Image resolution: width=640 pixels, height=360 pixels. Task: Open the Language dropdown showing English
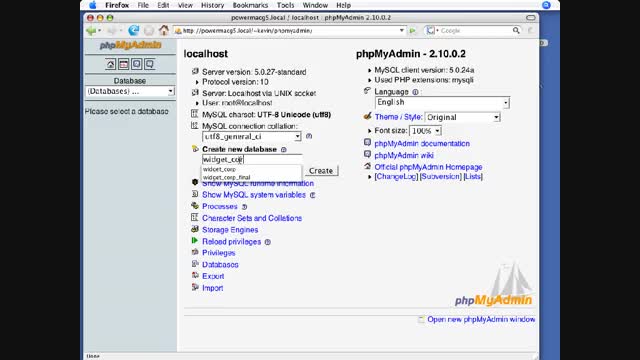(442, 102)
